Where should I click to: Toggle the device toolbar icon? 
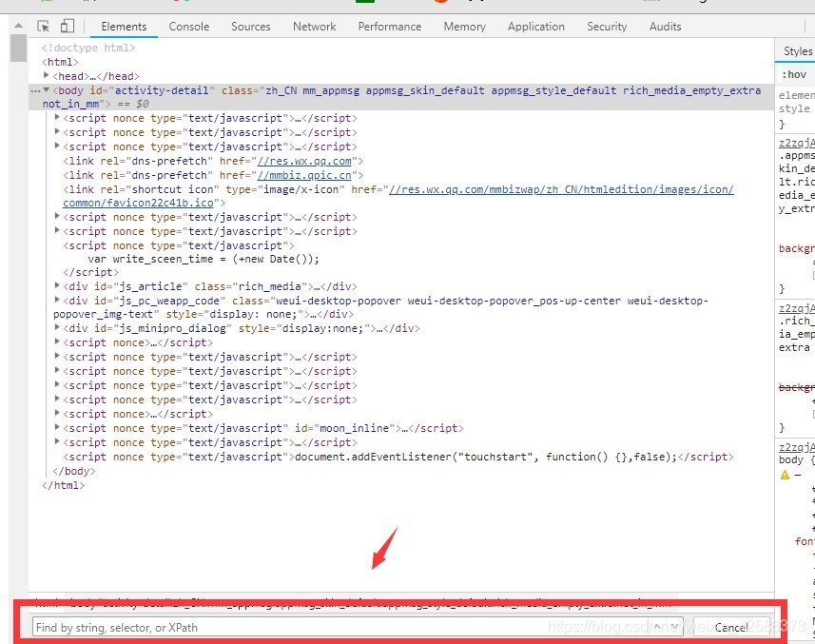[x=68, y=26]
